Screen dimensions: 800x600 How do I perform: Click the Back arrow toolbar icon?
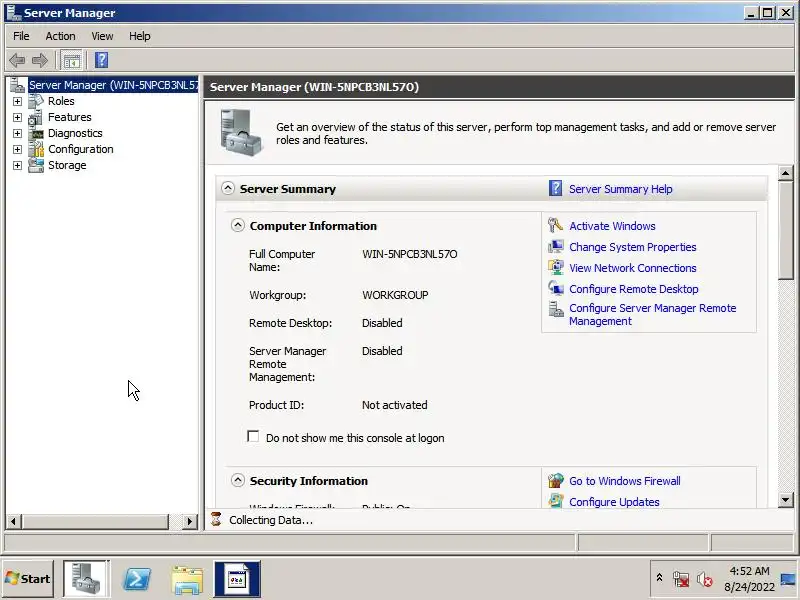coord(17,60)
